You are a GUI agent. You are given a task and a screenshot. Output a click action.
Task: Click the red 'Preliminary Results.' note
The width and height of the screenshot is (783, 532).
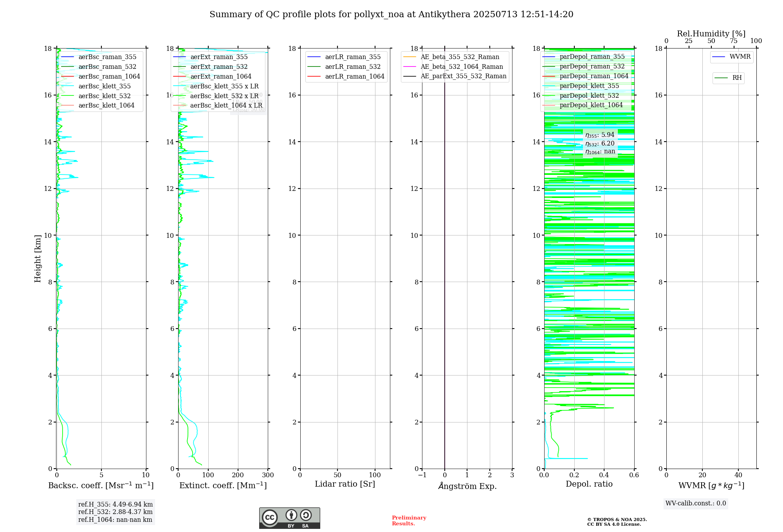(x=409, y=521)
